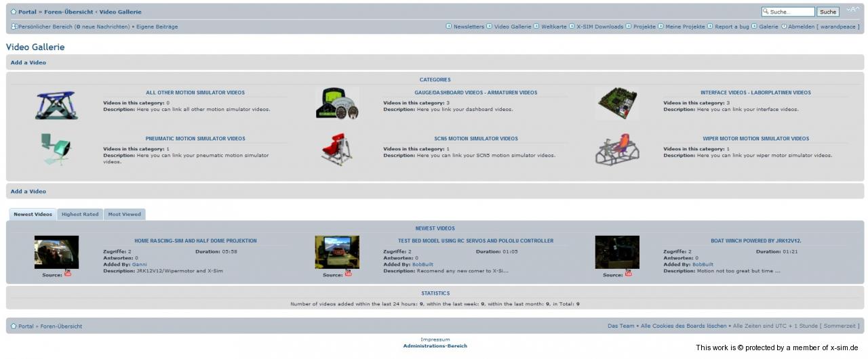This screenshot has width=868, height=359.
Task: Open the Weltkarte navigation link
Action: pyautogui.click(x=553, y=27)
